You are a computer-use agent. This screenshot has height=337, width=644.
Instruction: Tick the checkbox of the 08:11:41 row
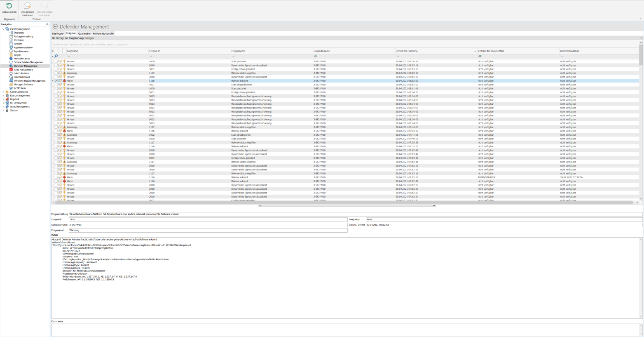[56, 88]
